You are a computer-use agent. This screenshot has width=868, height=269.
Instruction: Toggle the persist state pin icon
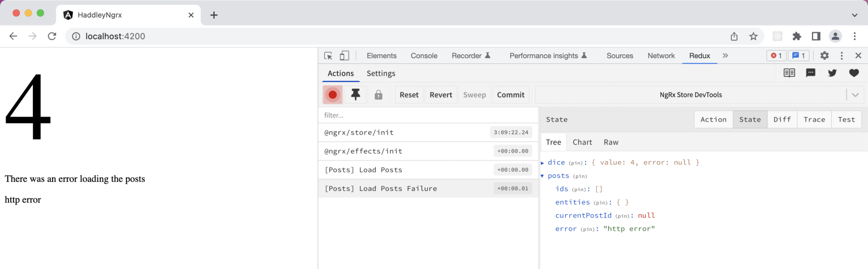point(355,95)
